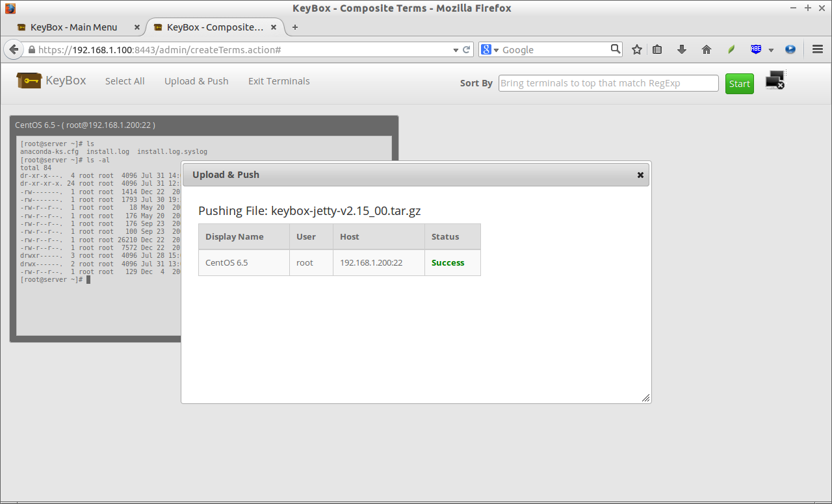Close the KeyBox - Composite tab
Screen dimensions: 832x504
click(x=274, y=27)
